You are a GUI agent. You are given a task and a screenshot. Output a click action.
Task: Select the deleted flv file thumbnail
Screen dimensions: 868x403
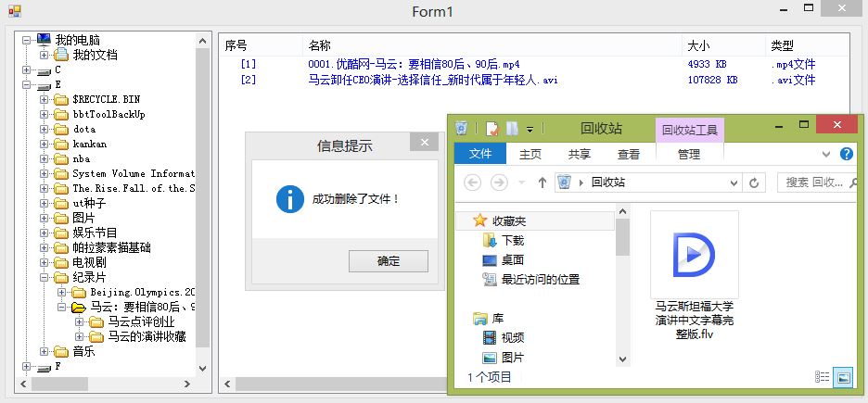[x=695, y=255]
